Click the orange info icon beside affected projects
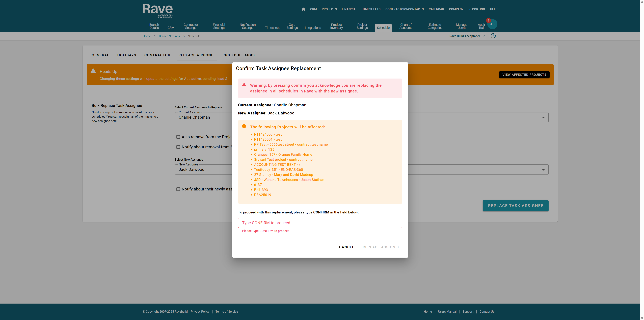The width and height of the screenshot is (644, 320). coord(244,126)
